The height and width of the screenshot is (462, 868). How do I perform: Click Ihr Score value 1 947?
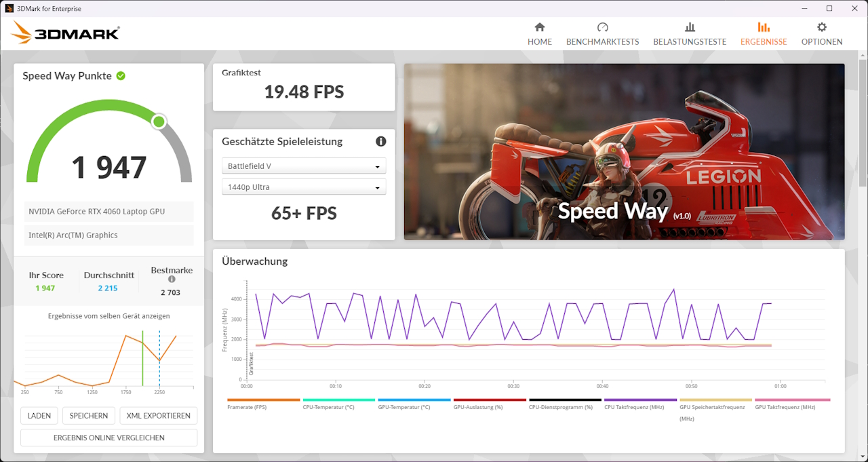45,288
